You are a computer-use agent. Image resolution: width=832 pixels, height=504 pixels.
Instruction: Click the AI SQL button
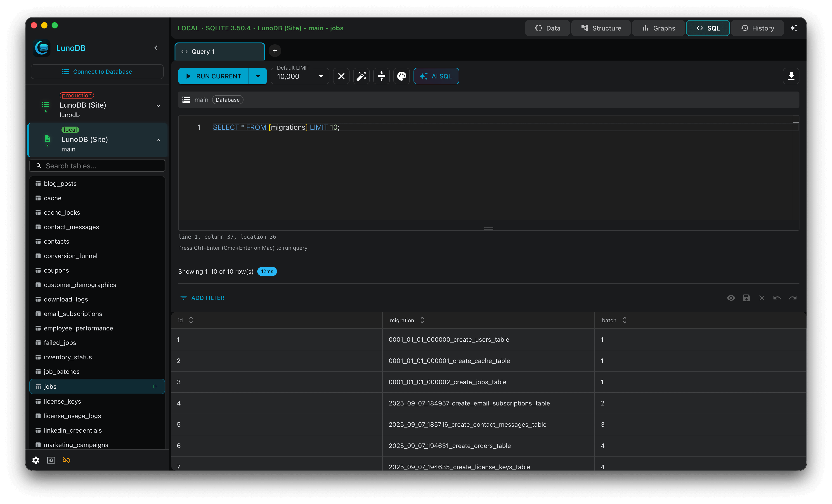436,76
